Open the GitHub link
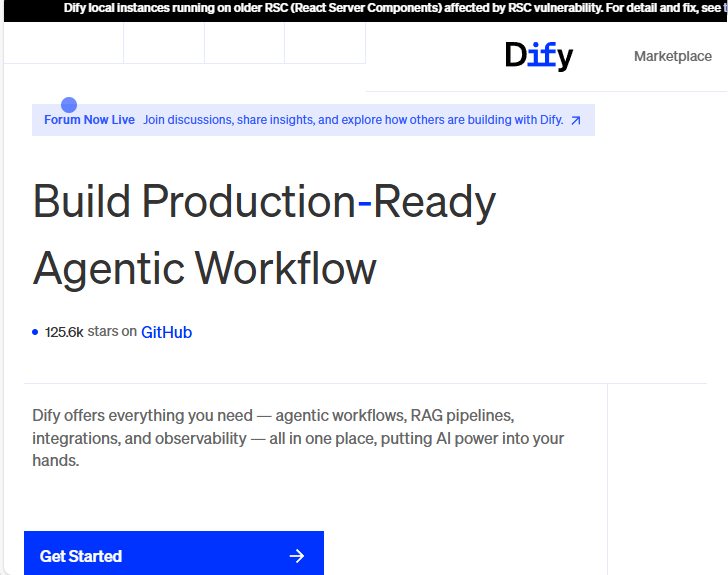This screenshot has width=728, height=575. (x=166, y=333)
